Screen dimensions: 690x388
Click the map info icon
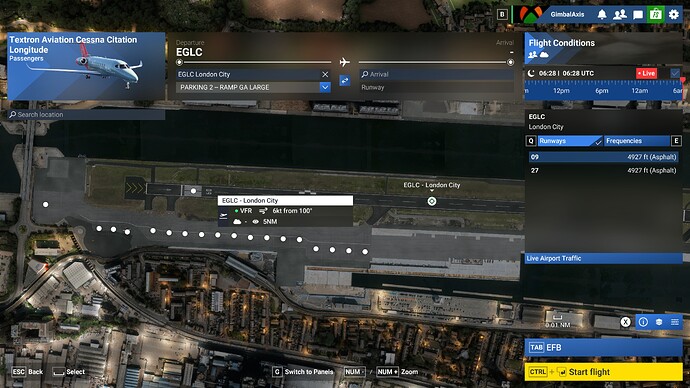[643, 322]
